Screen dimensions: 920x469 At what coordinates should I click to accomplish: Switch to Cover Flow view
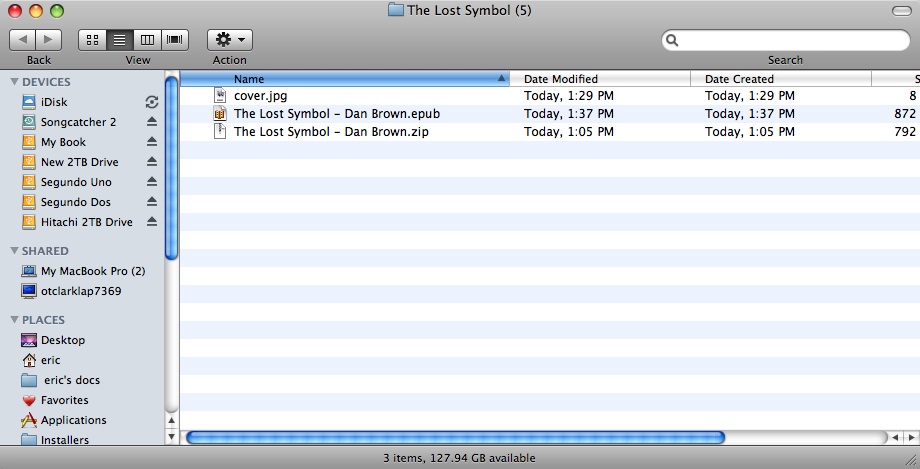point(175,40)
